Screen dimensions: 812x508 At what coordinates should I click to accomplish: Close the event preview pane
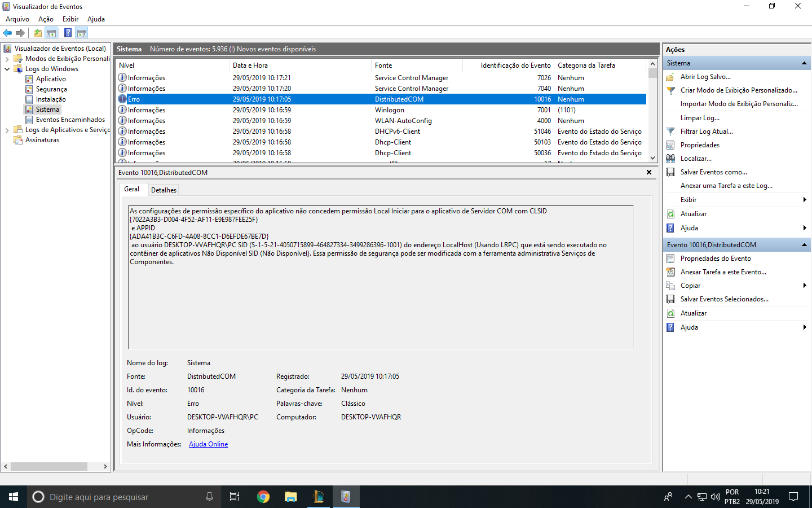tap(649, 172)
